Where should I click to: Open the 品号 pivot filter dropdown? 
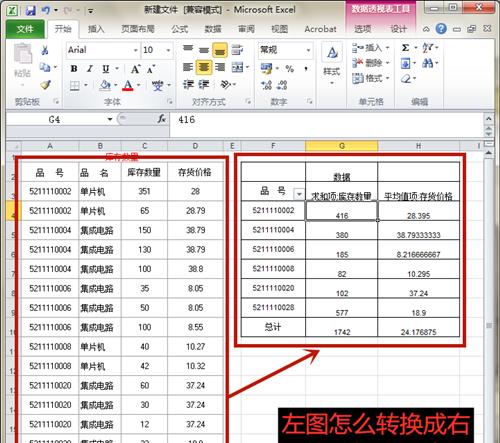299,194
